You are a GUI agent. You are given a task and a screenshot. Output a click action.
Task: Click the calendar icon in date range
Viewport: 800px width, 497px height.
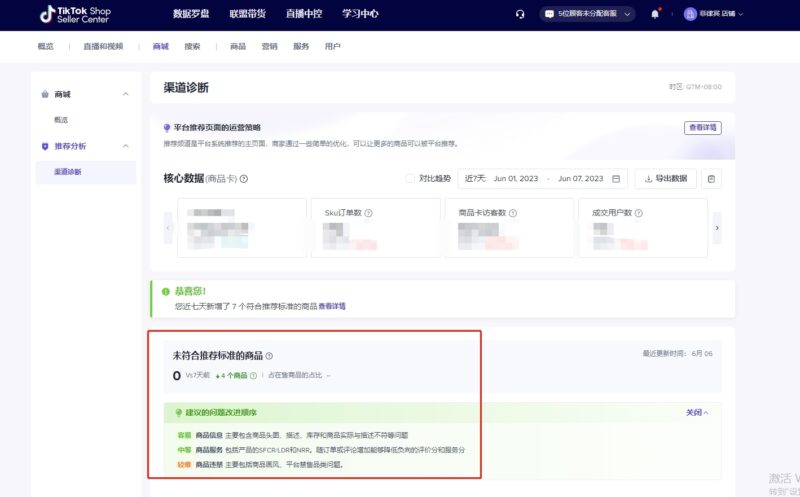(x=616, y=179)
